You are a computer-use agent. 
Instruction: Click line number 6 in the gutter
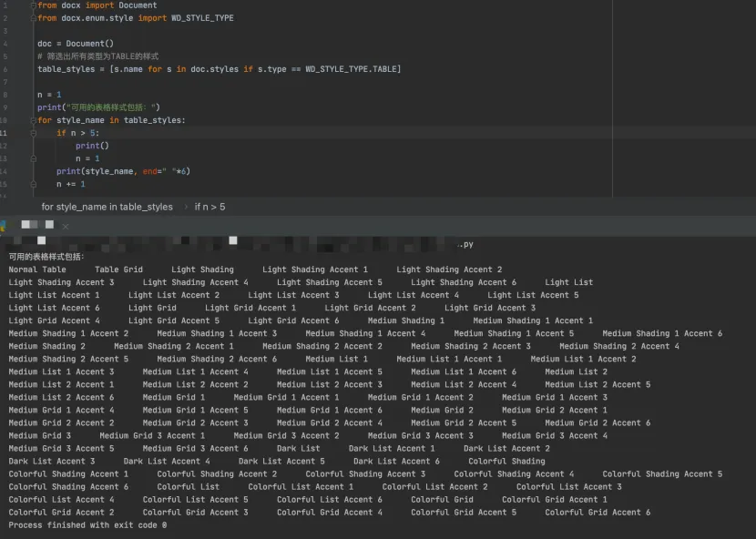tap(5, 69)
